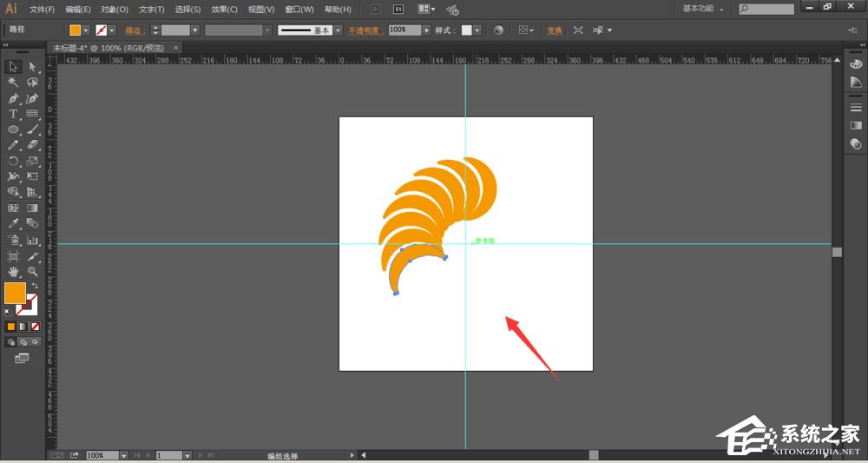The image size is (868, 463).
Task: Click the orange fill color swatch
Action: click(x=15, y=294)
